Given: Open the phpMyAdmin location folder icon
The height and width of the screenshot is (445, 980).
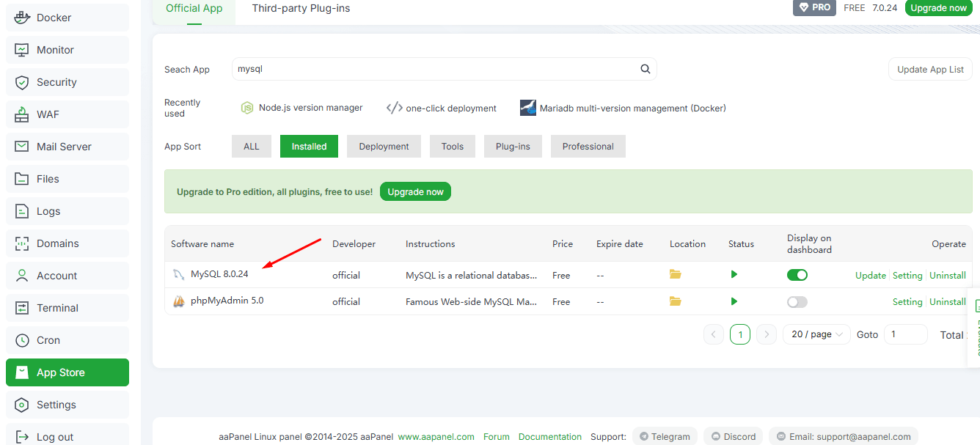Looking at the screenshot, I should (x=675, y=301).
